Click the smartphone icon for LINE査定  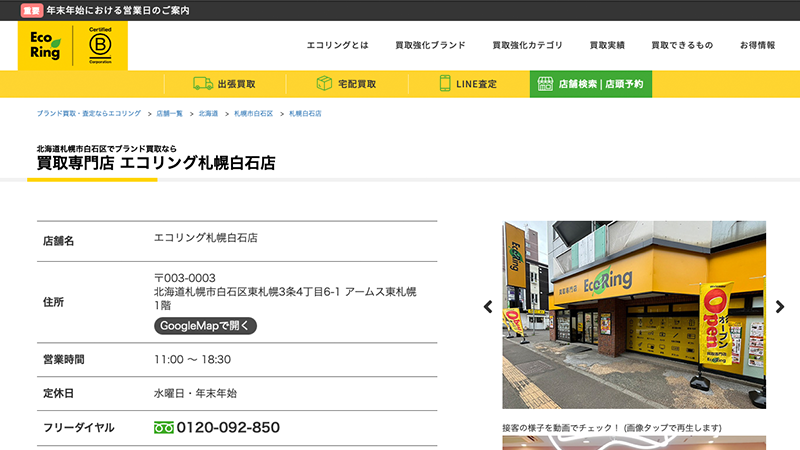click(x=444, y=84)
